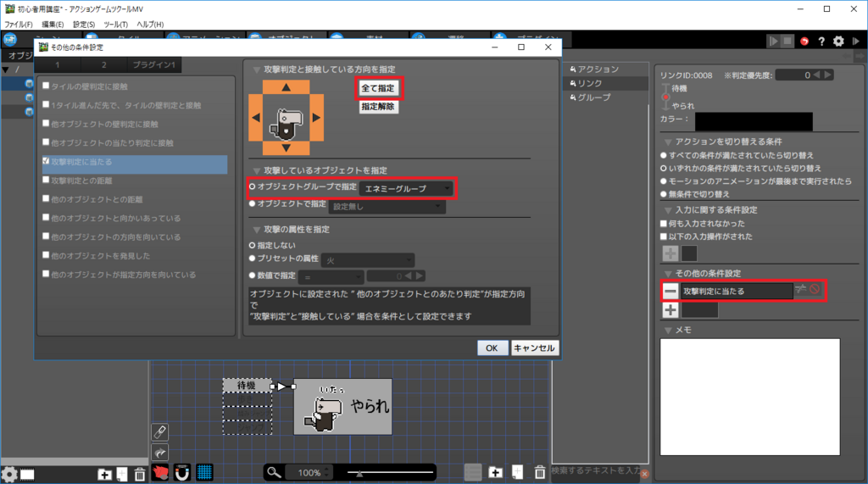Check 他オブジェクトの当たり判定に接触
868x484 pixels.
(46, 142)
